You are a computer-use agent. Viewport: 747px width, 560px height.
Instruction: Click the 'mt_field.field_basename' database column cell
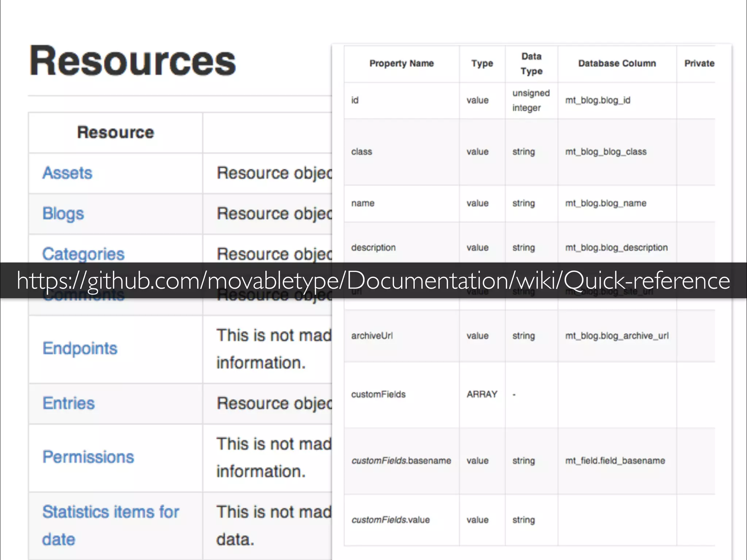617,461
